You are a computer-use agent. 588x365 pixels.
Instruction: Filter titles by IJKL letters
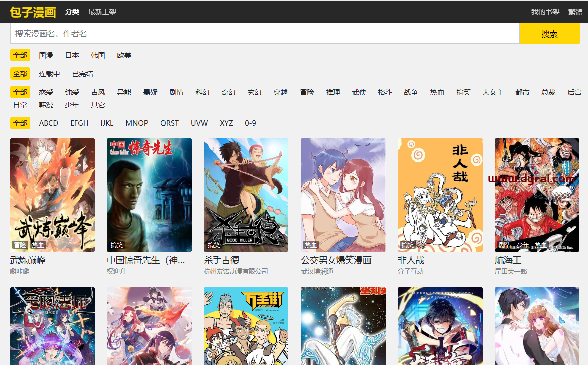pyautogui.click(x=107, y=123)
